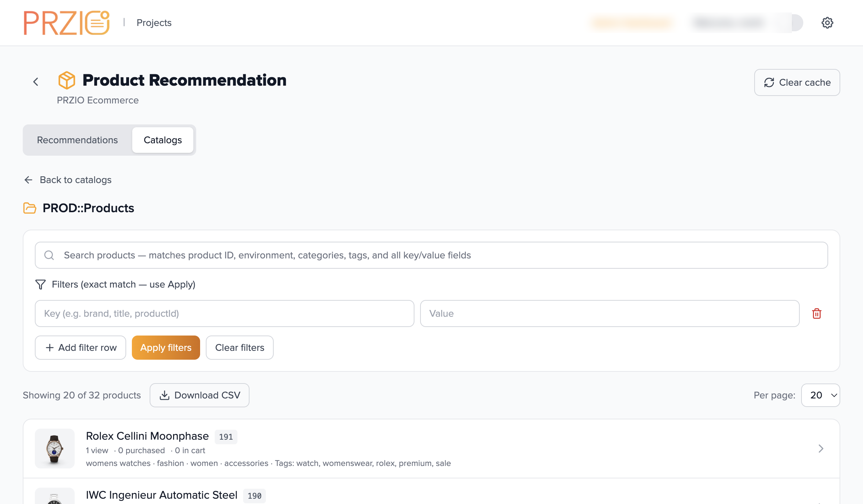Click the PRZIO Ecommerce subtitle
Screen dimensions: 863x504
pos(98,100)
